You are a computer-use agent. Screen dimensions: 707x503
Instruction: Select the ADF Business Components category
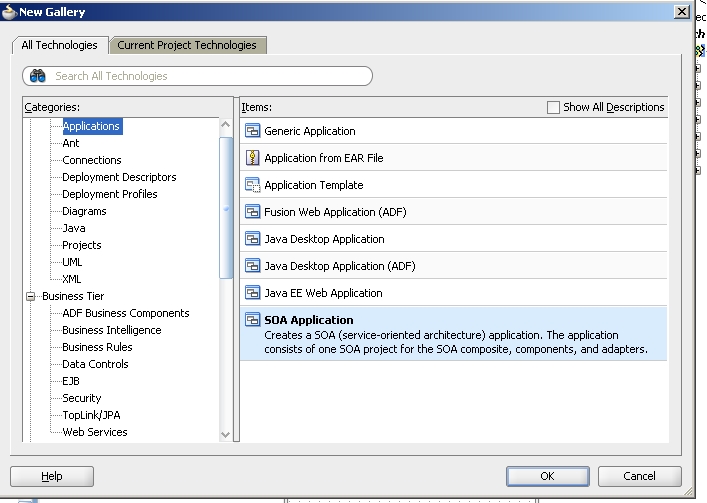[x=125, y=313]
